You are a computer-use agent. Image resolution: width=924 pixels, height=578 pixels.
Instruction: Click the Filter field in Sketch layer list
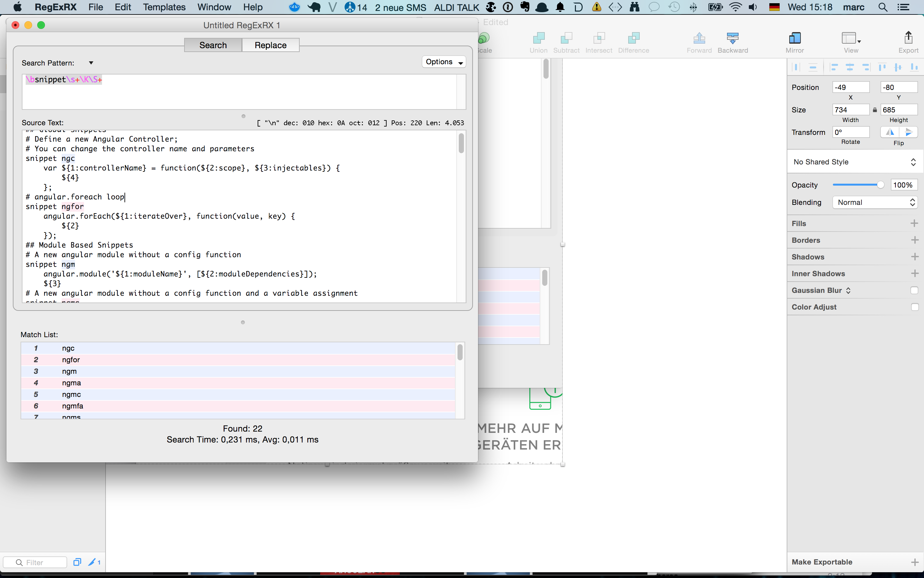[x=35, y=562]
